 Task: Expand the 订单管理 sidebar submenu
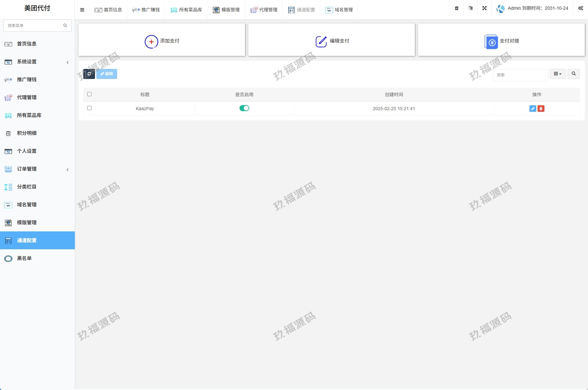tap(37, 169)
